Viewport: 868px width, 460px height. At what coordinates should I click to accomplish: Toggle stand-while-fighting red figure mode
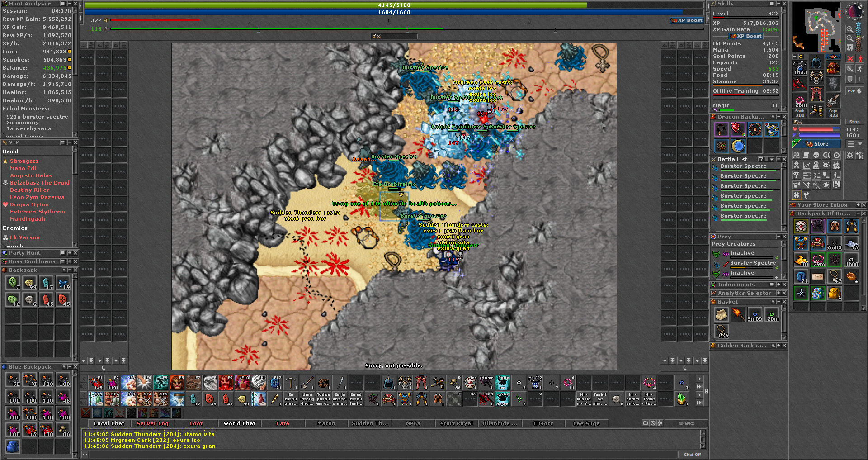pyautogui.click(x=860, y=59)
